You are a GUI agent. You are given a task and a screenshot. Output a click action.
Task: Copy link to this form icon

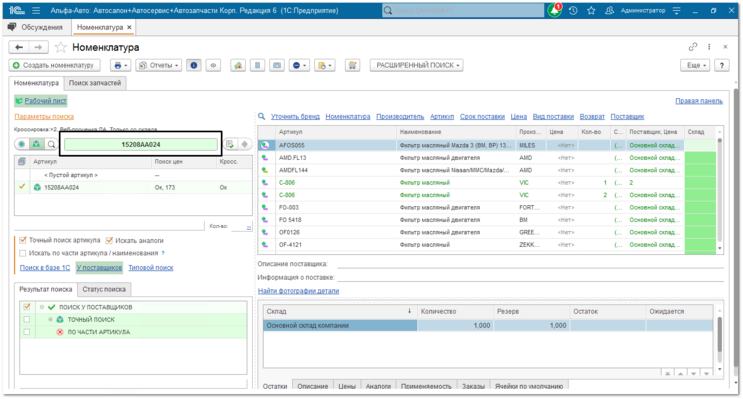coord(693,46)
